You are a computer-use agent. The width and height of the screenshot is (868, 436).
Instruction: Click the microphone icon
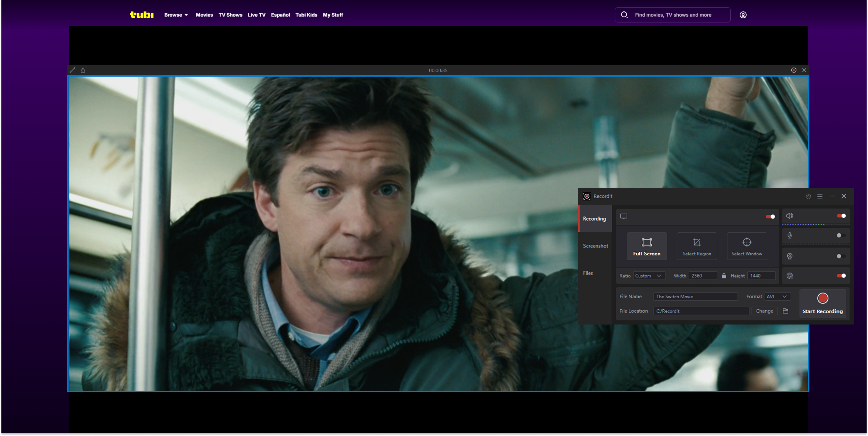coord(790,235)
